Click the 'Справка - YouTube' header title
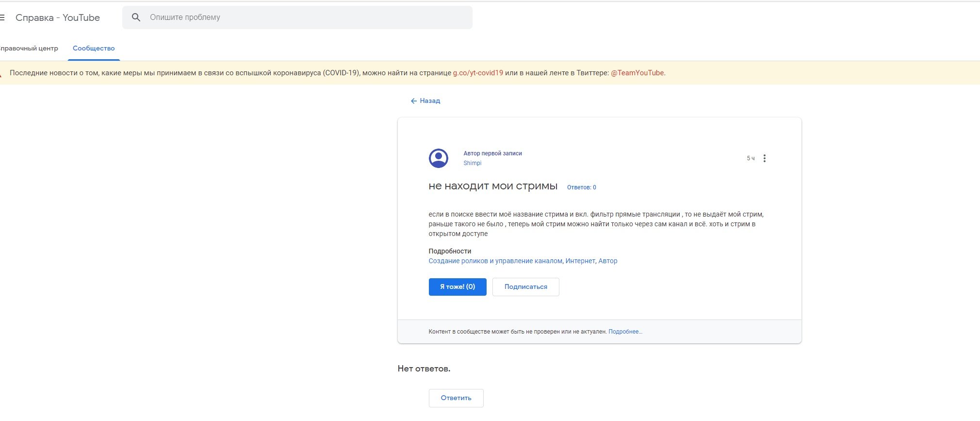The width and height of the screenshot is (980, 421). coord(58,18)
